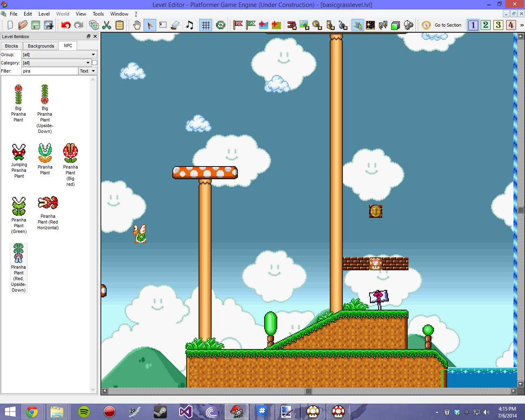Click the green wrap-around circular icon
The width and height of the screenshot is (525, 420).
coord(221,25)
